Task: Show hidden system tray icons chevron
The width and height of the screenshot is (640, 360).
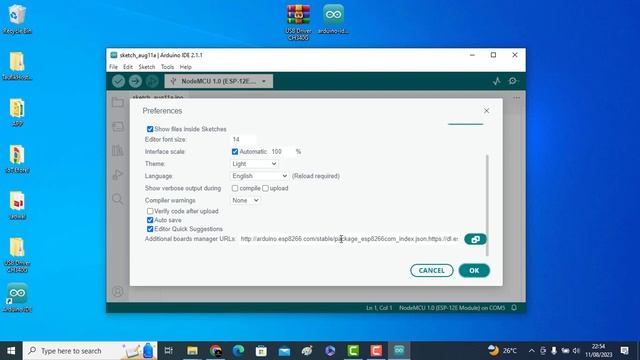Action: [531, 351]
